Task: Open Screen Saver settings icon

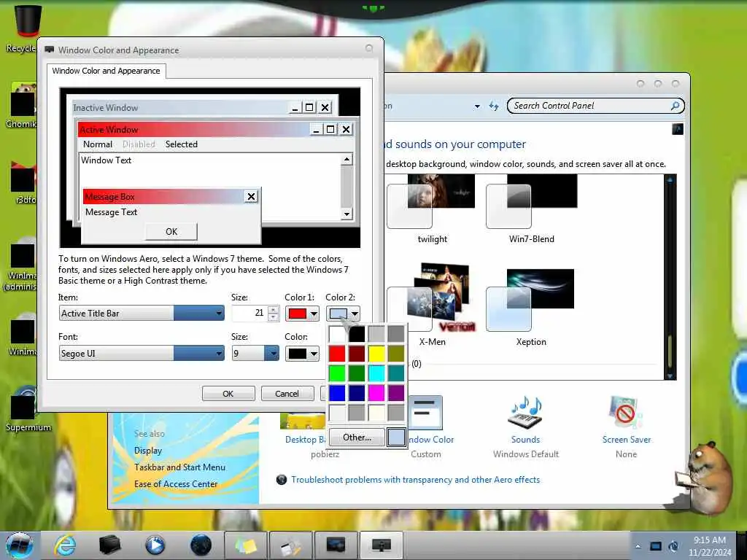Action: pos(626,413)
